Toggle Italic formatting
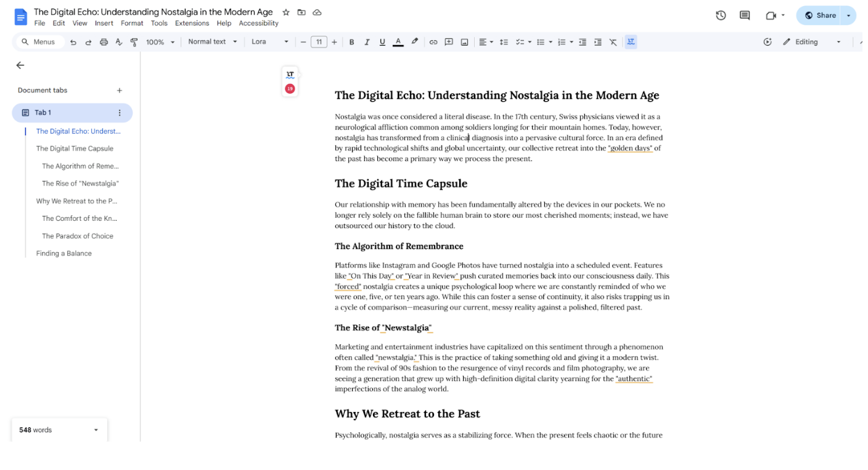The image size is (868, 470). (x=367, y=42)
